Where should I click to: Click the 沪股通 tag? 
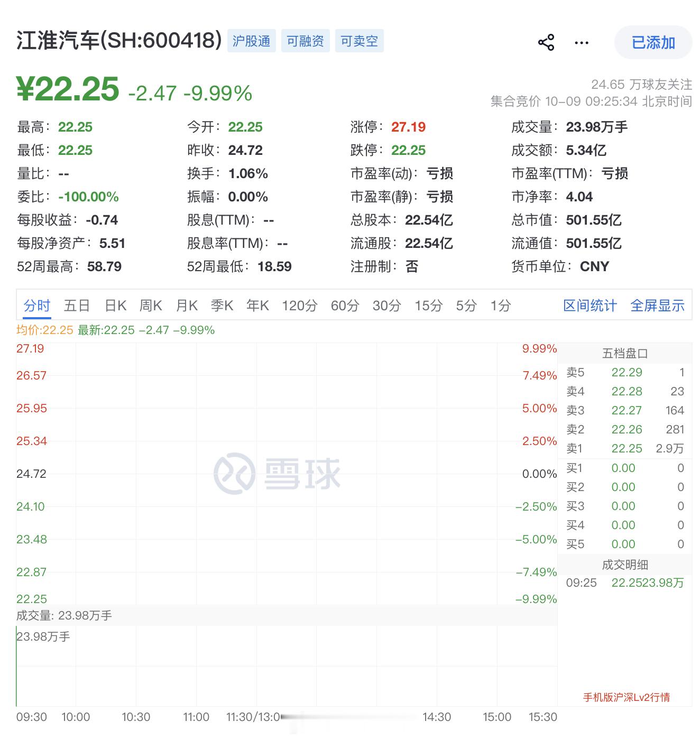(x=252, y=41)
